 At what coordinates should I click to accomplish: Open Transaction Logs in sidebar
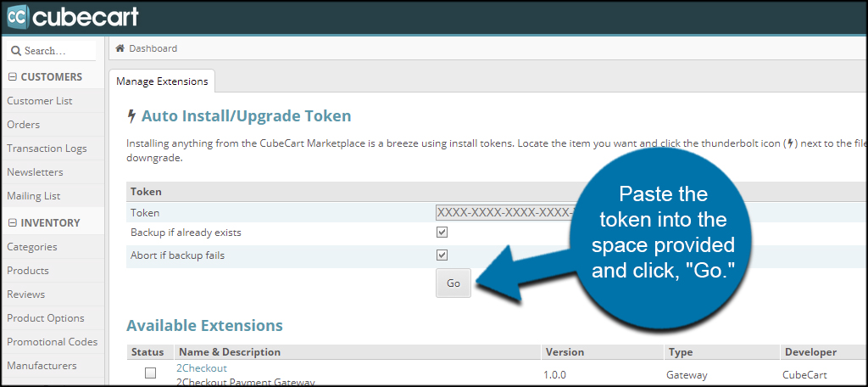[47, 149]
